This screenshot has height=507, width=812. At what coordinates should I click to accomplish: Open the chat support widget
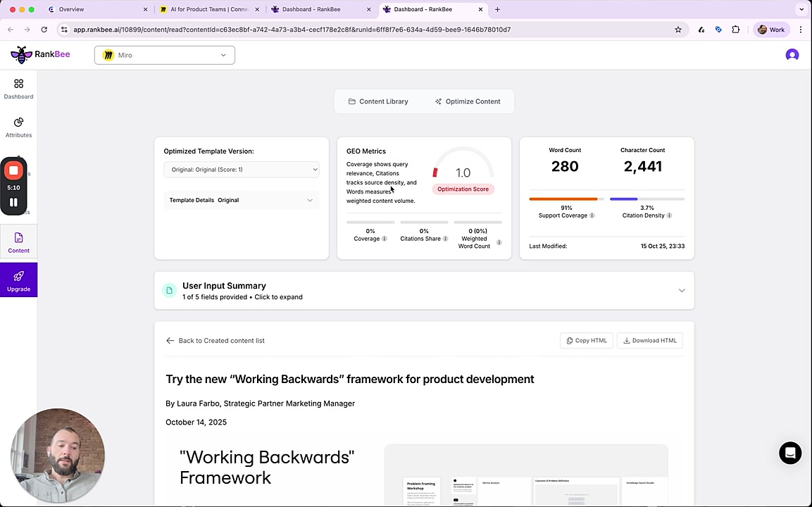coord(790,453)
